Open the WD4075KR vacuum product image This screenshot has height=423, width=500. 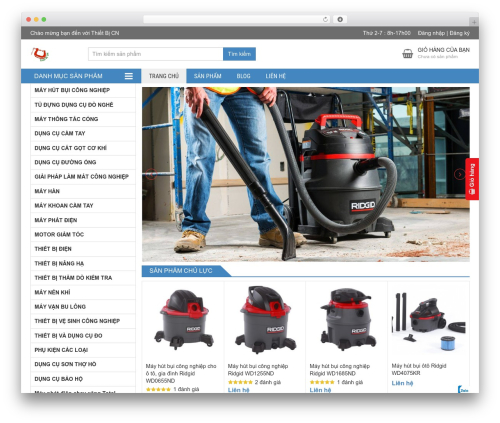pos(429,321)
